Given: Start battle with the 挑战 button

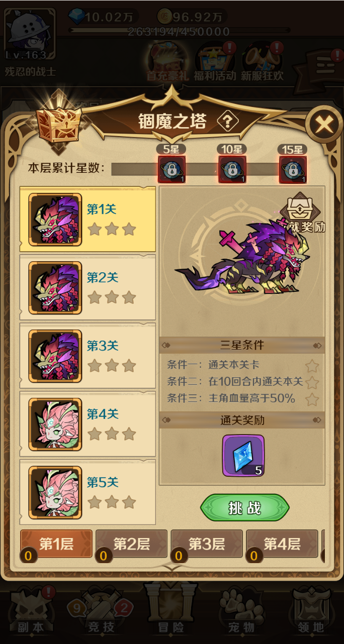Looking at the screenshot, I should click(x=245, y=508).
